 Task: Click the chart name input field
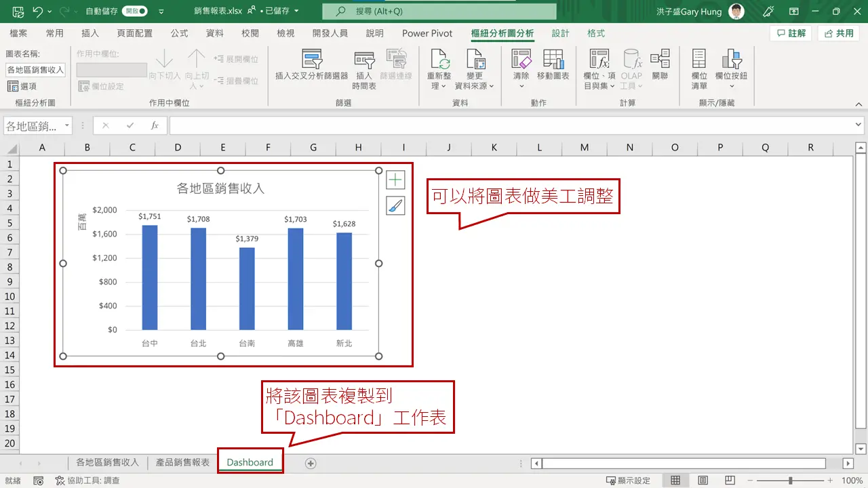(35, 69)
